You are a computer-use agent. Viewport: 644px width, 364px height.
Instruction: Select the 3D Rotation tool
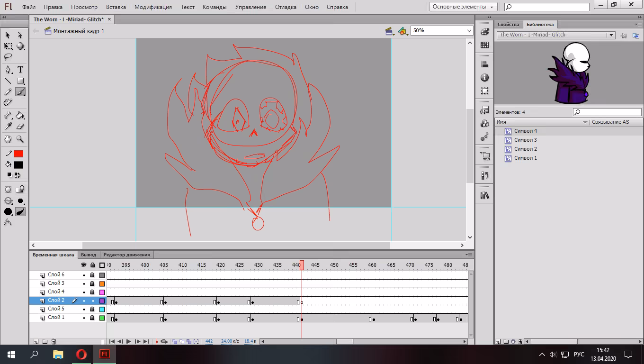(20, 46)
